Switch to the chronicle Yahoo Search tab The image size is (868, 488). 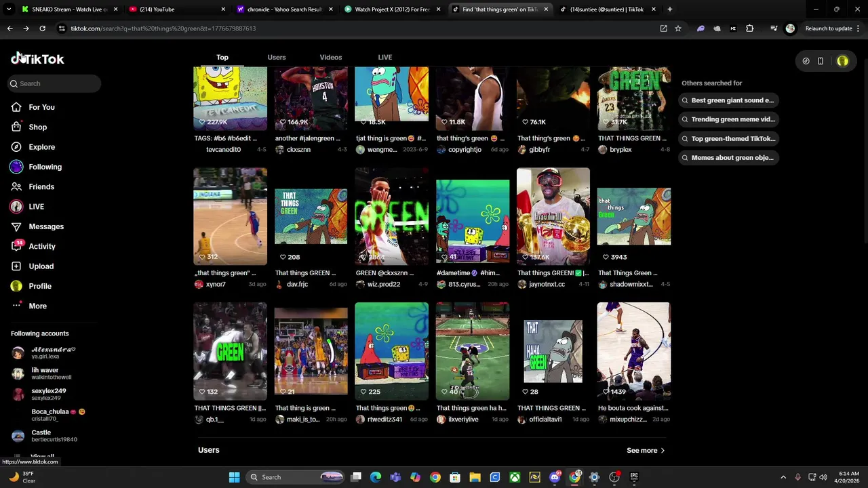(285, 9)
